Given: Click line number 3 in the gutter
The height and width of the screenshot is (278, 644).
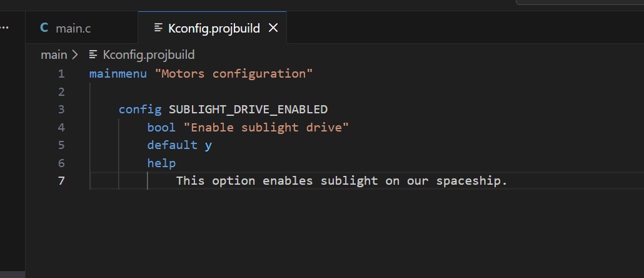Looking at the screenshot, I should pyautogui.click(x=61, y=110).
